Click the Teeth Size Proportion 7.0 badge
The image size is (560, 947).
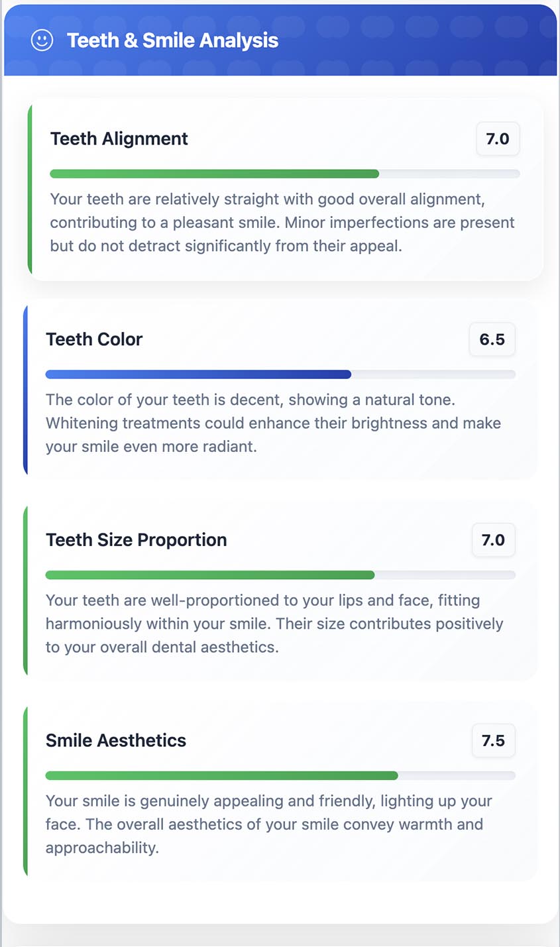[493, 540]
